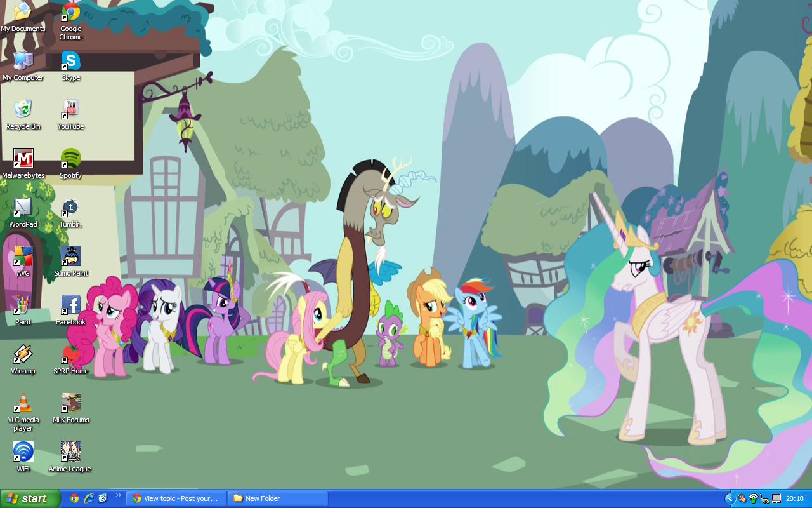Screen dimensions: 812x508
Task: Expand hidden system tray icons arrow
Action: (x=730, y=498)
